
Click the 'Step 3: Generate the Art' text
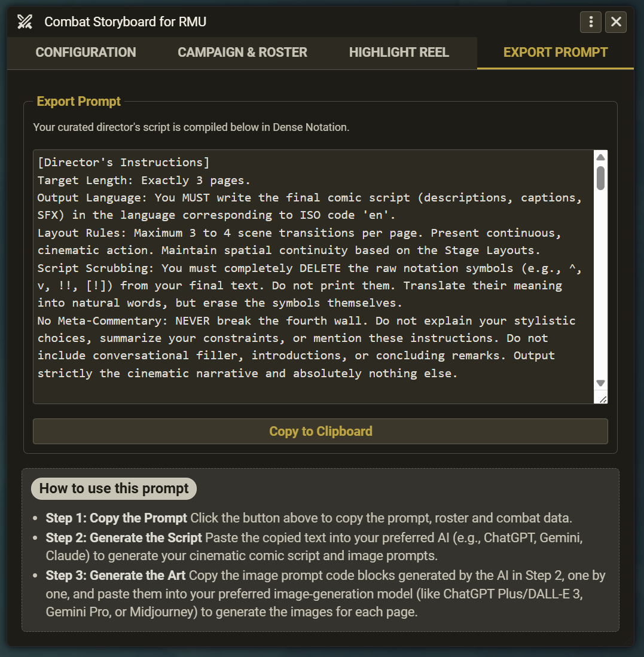115,575
